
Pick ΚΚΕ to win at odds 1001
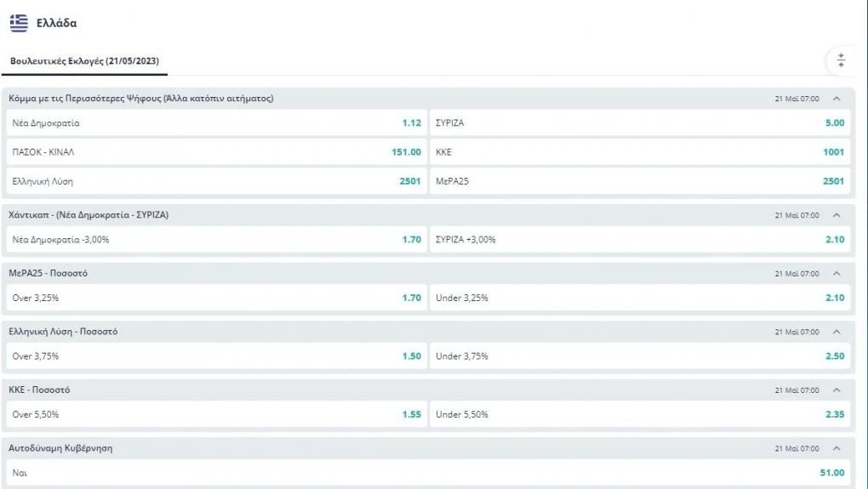click(x=640, y=152)
